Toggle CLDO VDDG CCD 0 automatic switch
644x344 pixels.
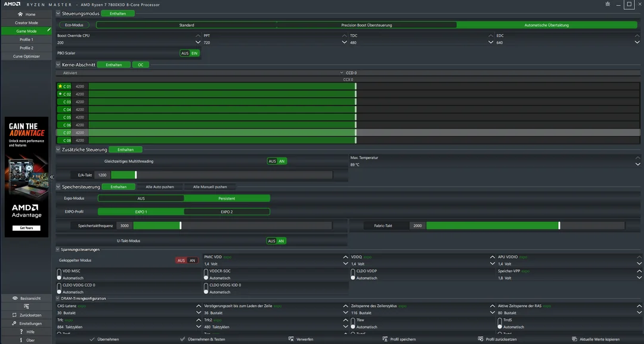pos(59,288)
